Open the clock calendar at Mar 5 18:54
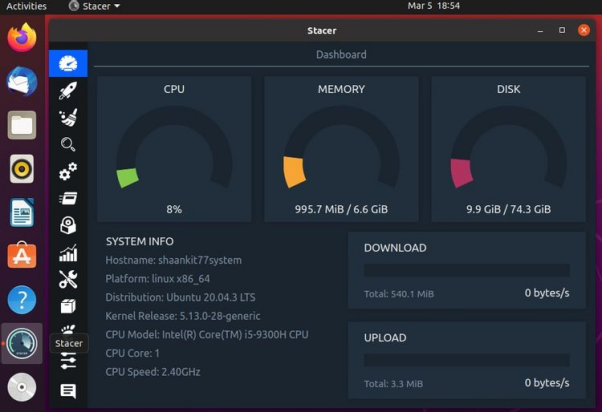Screen dimensions: 602x413 point(434,6)
